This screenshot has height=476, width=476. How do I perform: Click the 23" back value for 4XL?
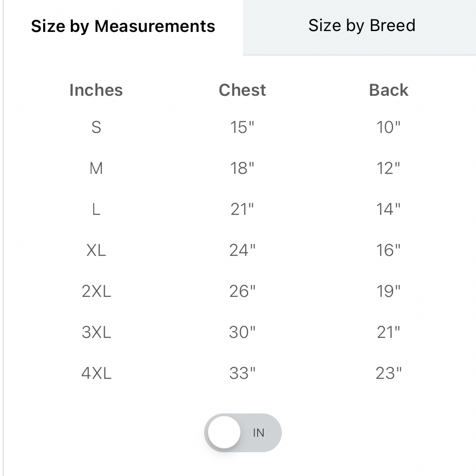point(388,373)
